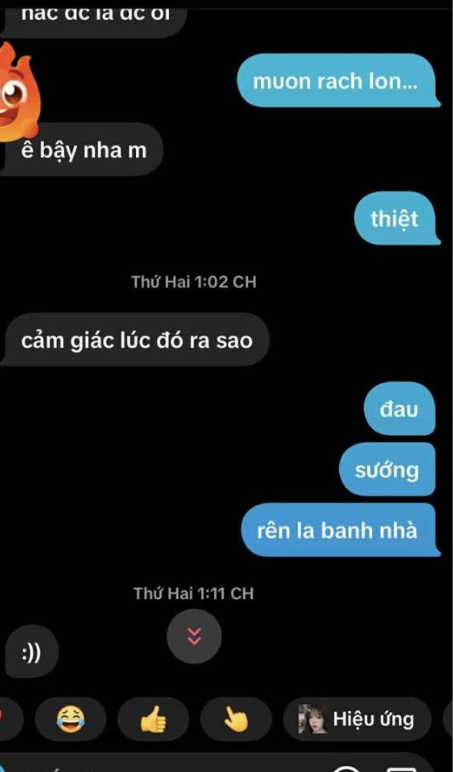Screen dimensions: 454x772
Task: Select the "rên la banh nhà" message bubble
Action: (340, 530)
